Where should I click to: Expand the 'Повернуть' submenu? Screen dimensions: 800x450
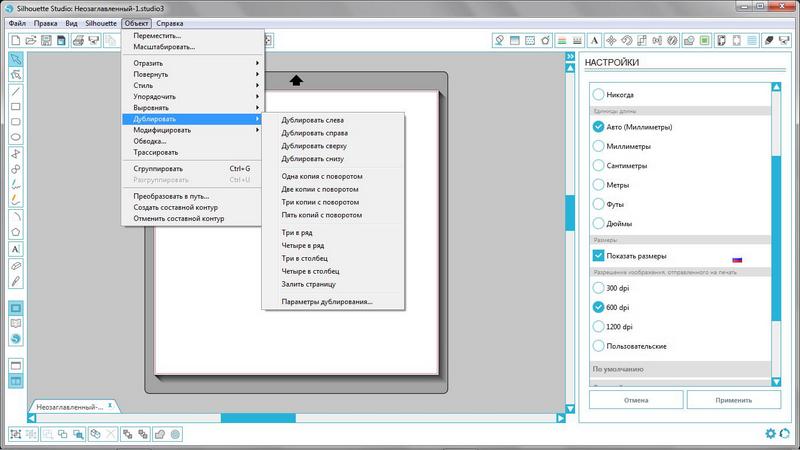[x=192, y=74]
